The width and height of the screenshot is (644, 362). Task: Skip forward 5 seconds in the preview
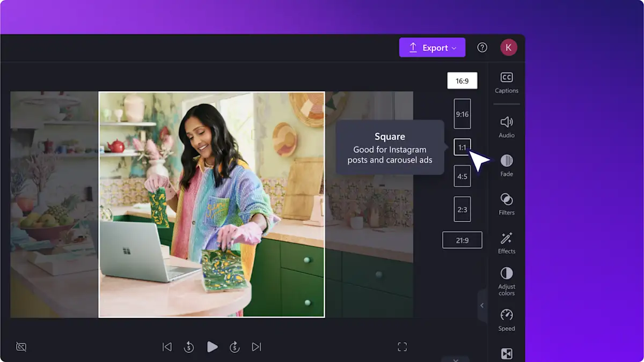[x=235, y=346]
